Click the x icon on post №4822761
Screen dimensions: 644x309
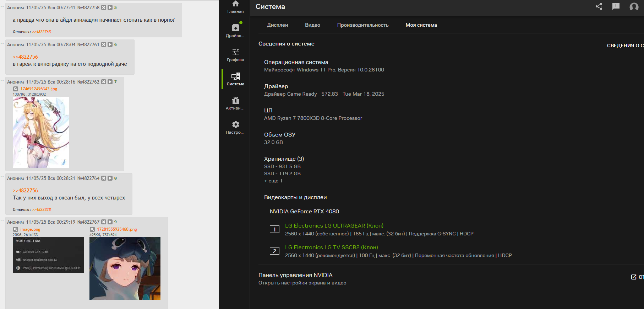[x=104, y=44]
